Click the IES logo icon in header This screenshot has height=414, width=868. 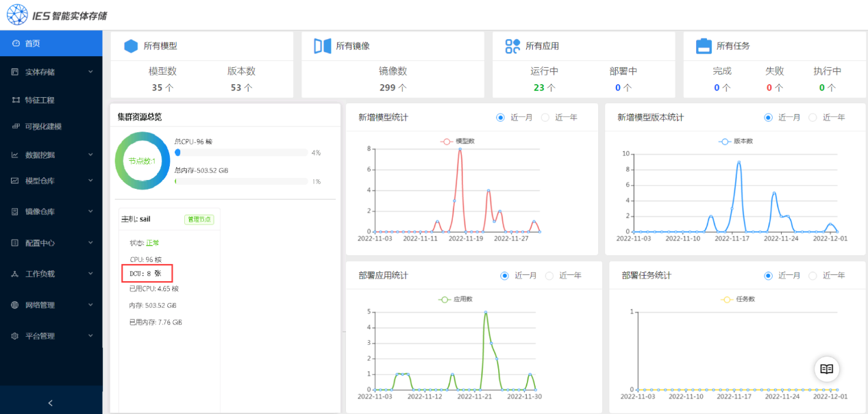coord(18,14)
